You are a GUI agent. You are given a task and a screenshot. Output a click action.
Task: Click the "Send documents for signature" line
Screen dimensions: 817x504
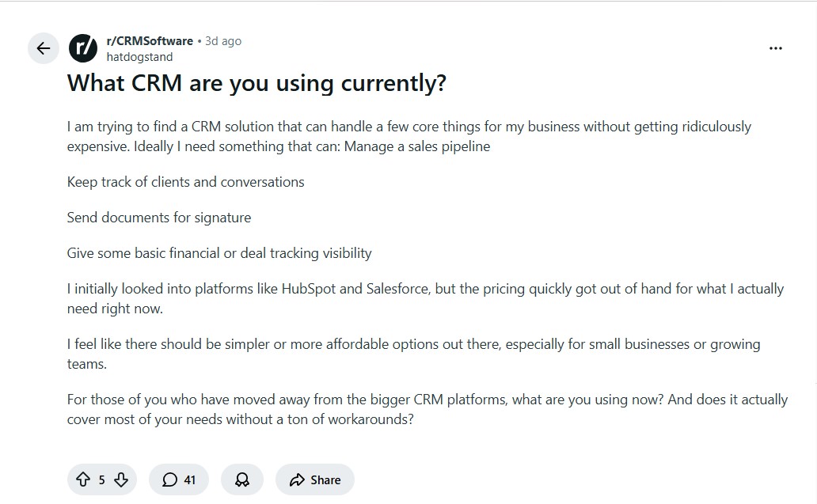pos(158,218)
